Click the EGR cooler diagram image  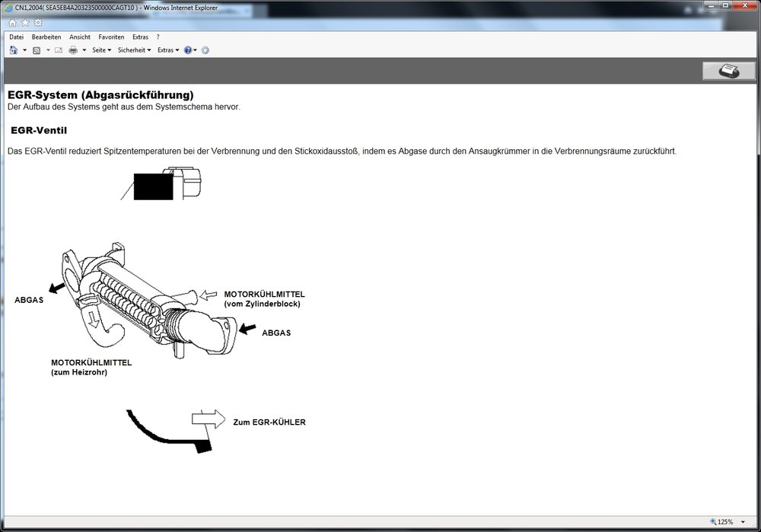point(152,304)
